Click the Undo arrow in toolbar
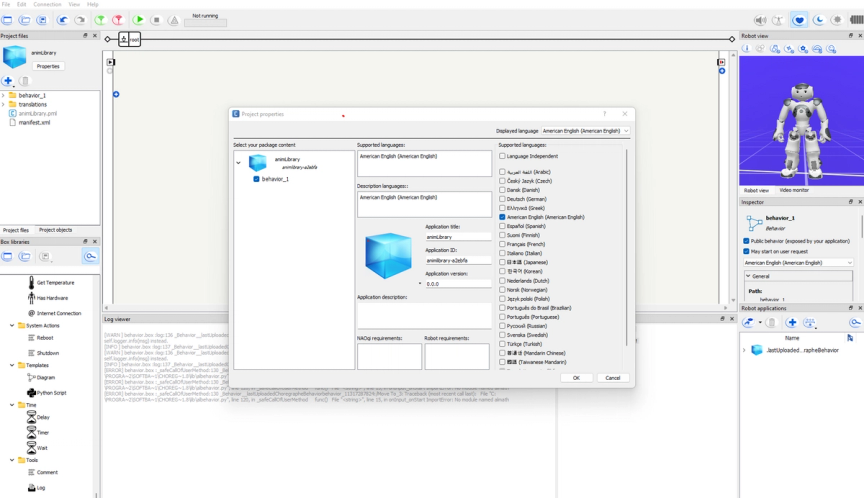864x498 pixels. pos(62,20)
